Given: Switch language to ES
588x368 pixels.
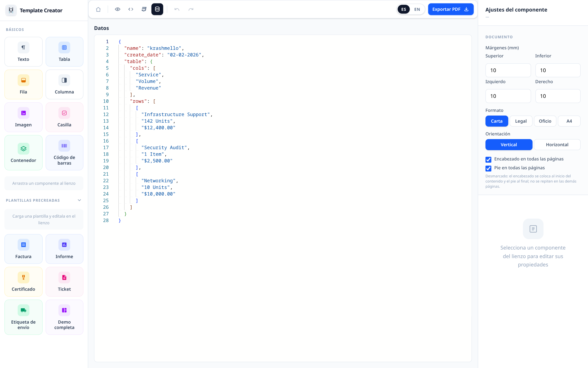Looking at the screenshot, I should (x=404, y=9).
